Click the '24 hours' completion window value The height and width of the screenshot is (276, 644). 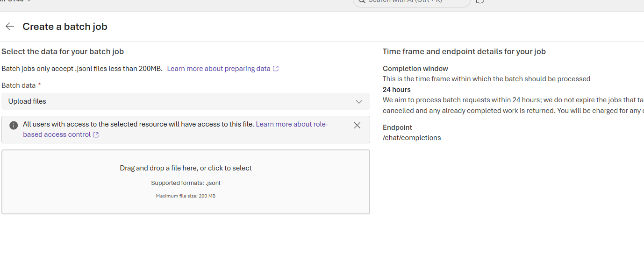(397, 89)
